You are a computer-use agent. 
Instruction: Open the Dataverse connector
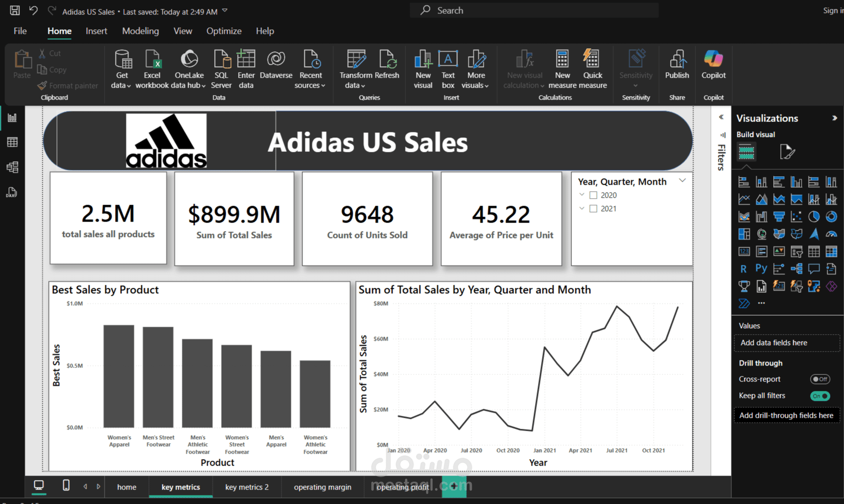276,65
